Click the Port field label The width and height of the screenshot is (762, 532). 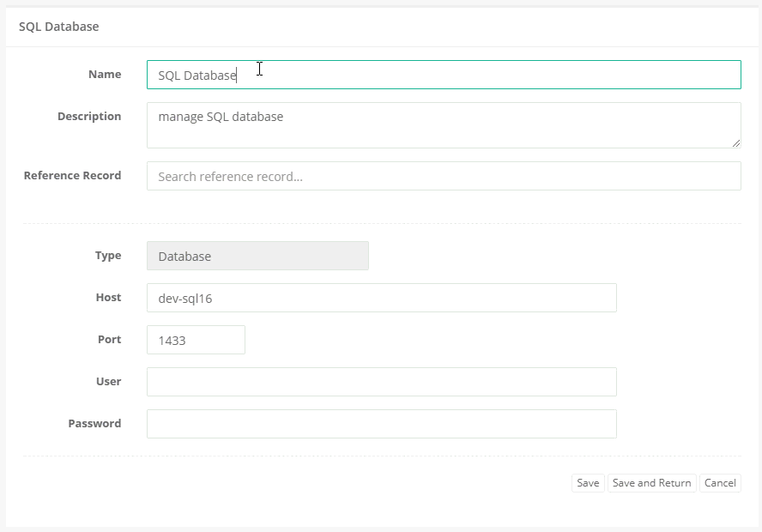(110, 340)
